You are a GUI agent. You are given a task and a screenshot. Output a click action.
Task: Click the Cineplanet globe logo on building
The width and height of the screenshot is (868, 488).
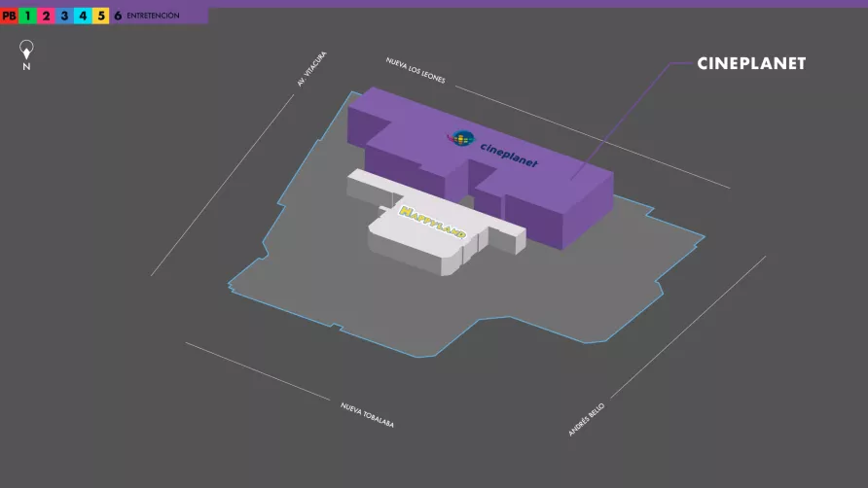[x=461, y=138]
